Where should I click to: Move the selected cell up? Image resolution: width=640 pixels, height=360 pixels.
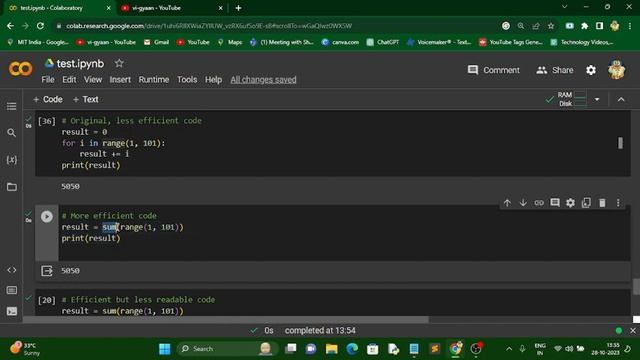click(x=507, y=203)
